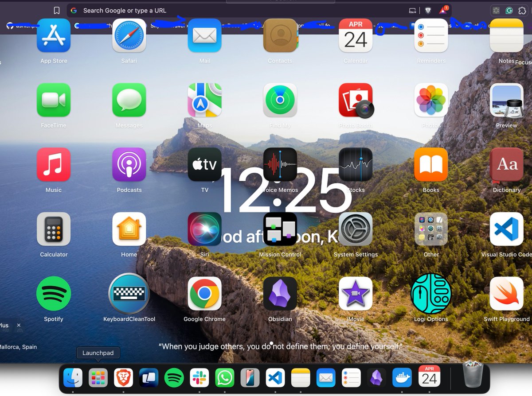Click Visual Studio Code in the Dock
This screenshot has width=532, height=396.
275,378
